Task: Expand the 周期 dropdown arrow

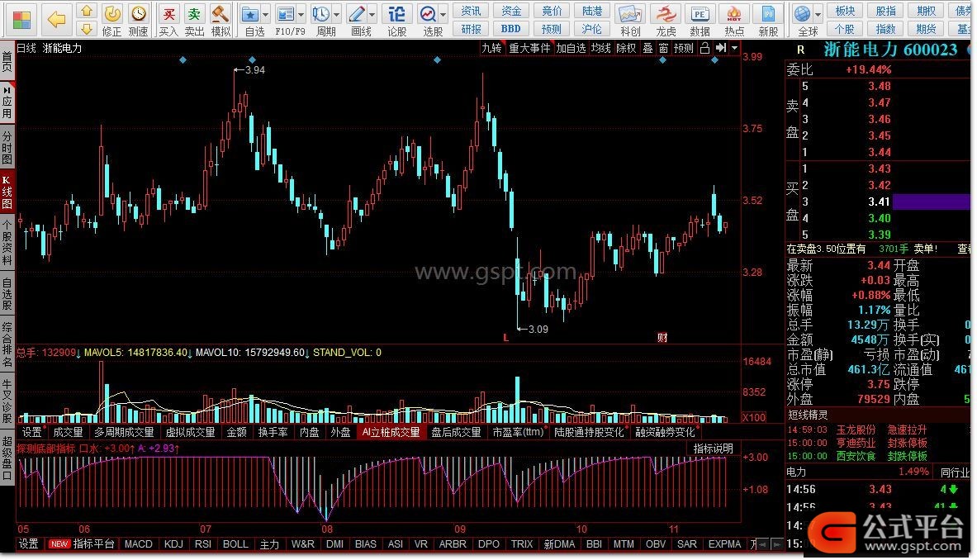Action: pyautogui.click(x=336, y=14)
